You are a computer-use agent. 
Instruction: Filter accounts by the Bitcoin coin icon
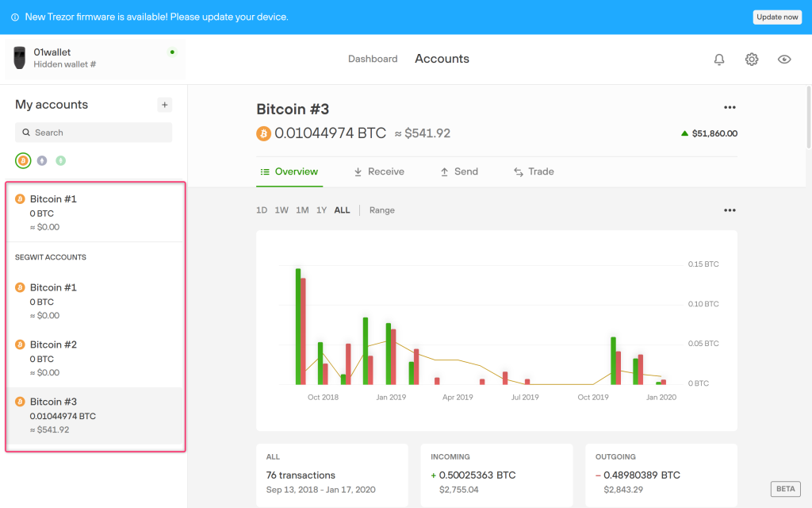[23, 160]
